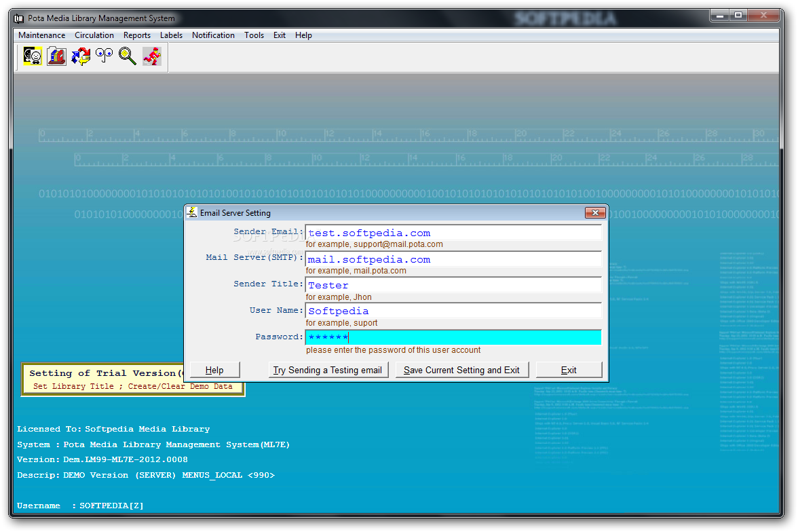Click the books catalog toolbar icon
Viewport: 798px width, 532px height.
pos(56,56)
